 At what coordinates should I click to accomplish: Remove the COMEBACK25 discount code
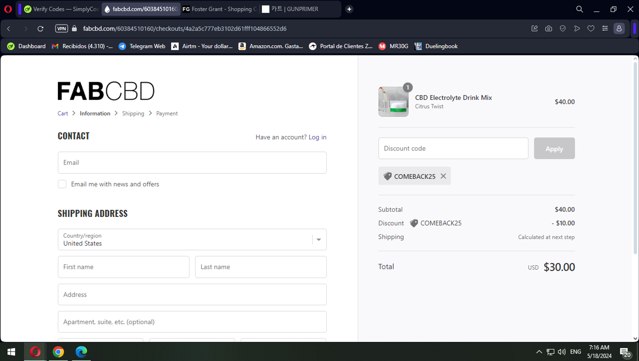443,176
